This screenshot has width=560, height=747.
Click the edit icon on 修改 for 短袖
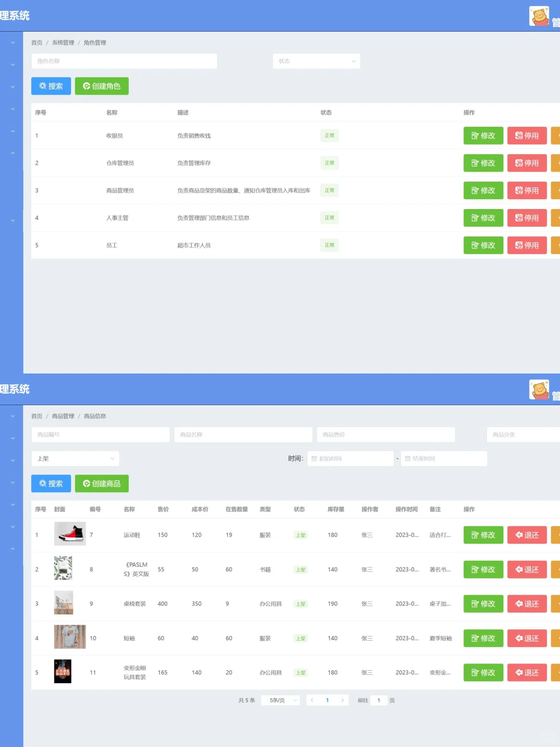[x=474, y=638]
